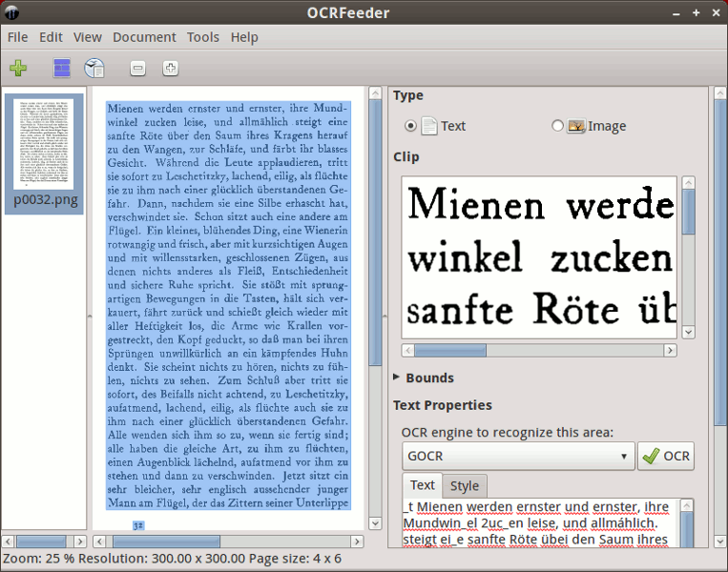
Task: Select the p0032.png page thumbnail
Action: coord(44,153)
